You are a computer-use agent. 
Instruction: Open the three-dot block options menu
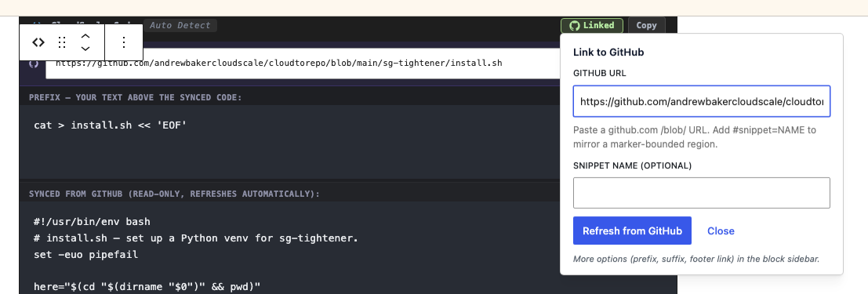124,42
